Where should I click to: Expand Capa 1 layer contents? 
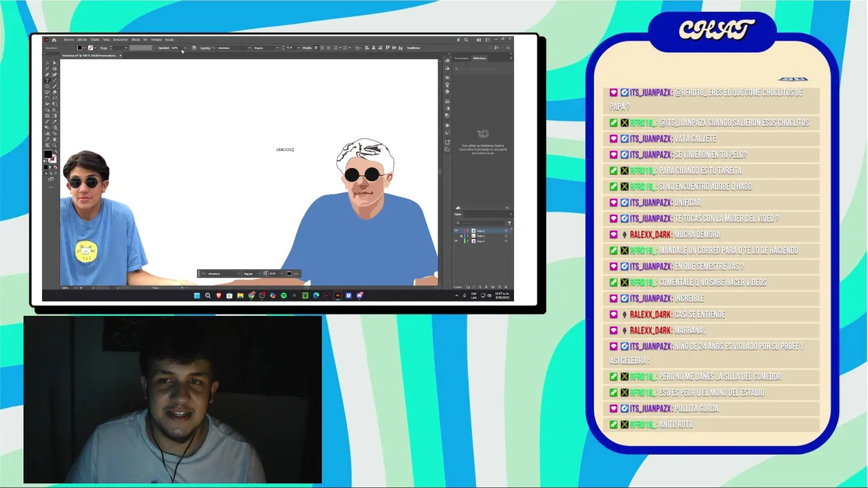coord(468,236)
